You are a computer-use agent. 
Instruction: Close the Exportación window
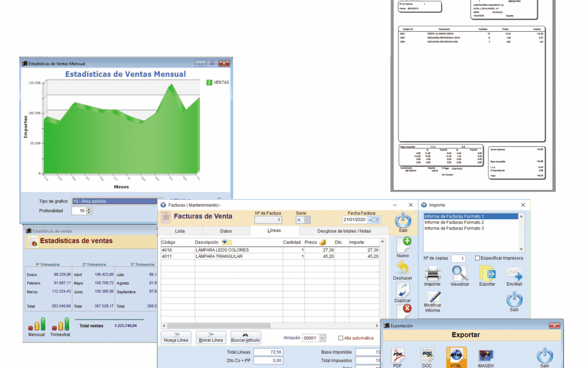554,325
